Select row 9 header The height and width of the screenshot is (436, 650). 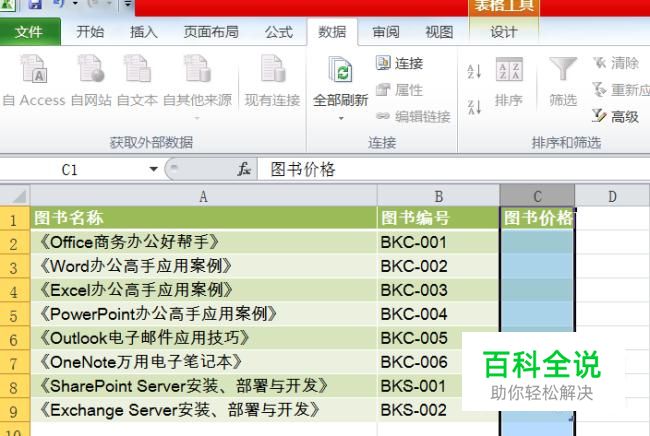pos(15,411)
